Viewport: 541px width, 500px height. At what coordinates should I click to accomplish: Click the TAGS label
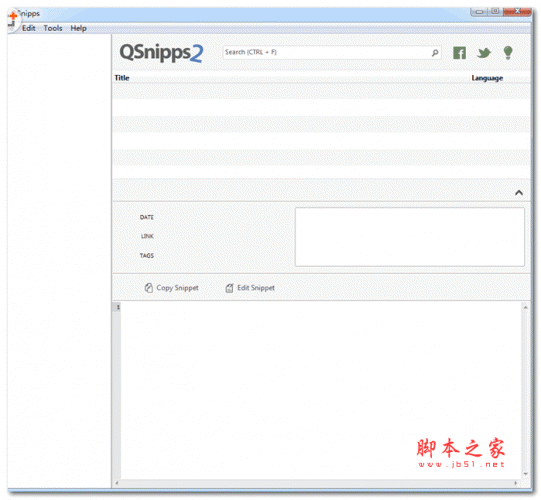coord(147,255)
